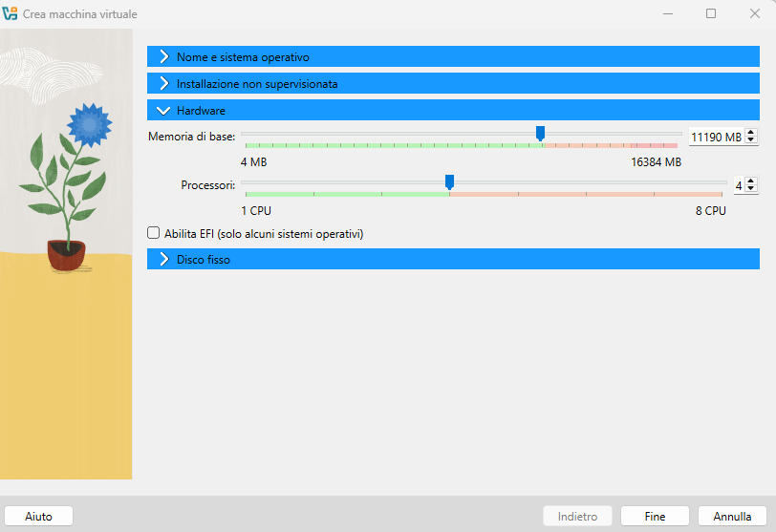Open help with the Aiuto button
This screenshot has height=532, width=776.
[x=38, y=516]
